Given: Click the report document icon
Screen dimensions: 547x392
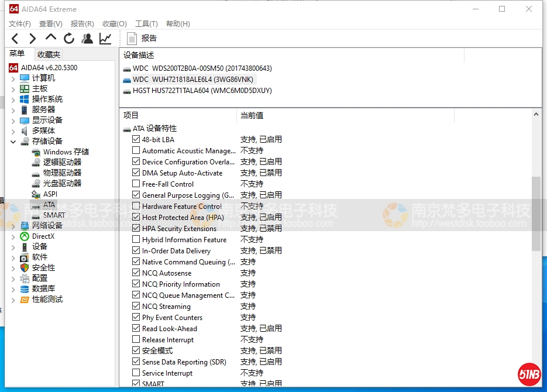Looking at the screenshot, I should click(x=132, y=39).
